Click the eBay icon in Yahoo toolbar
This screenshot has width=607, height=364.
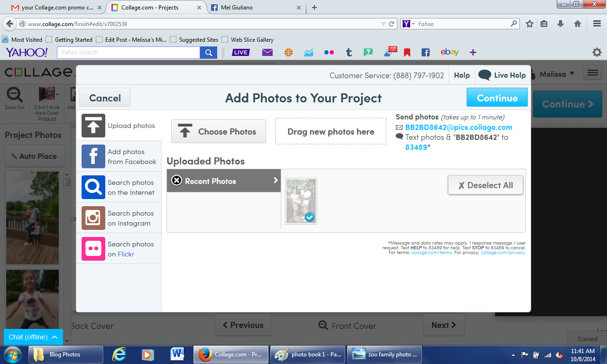coord(449,53)
